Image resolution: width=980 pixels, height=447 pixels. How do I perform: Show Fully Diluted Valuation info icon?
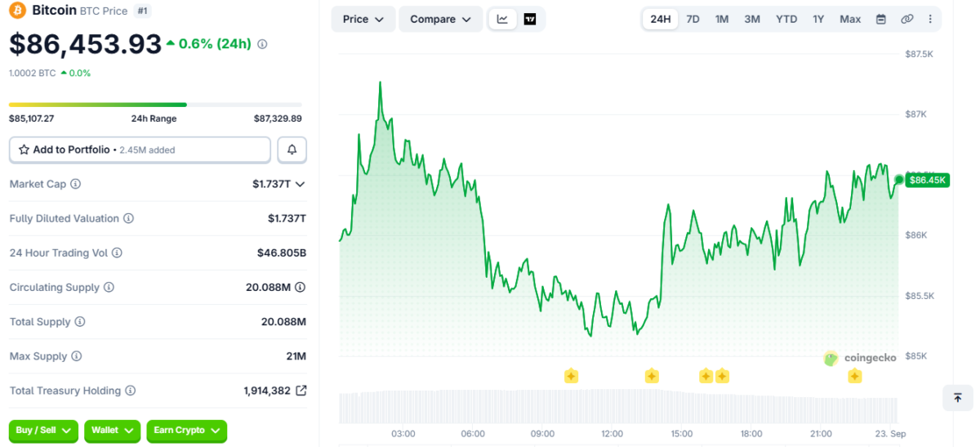click(128, 218)
